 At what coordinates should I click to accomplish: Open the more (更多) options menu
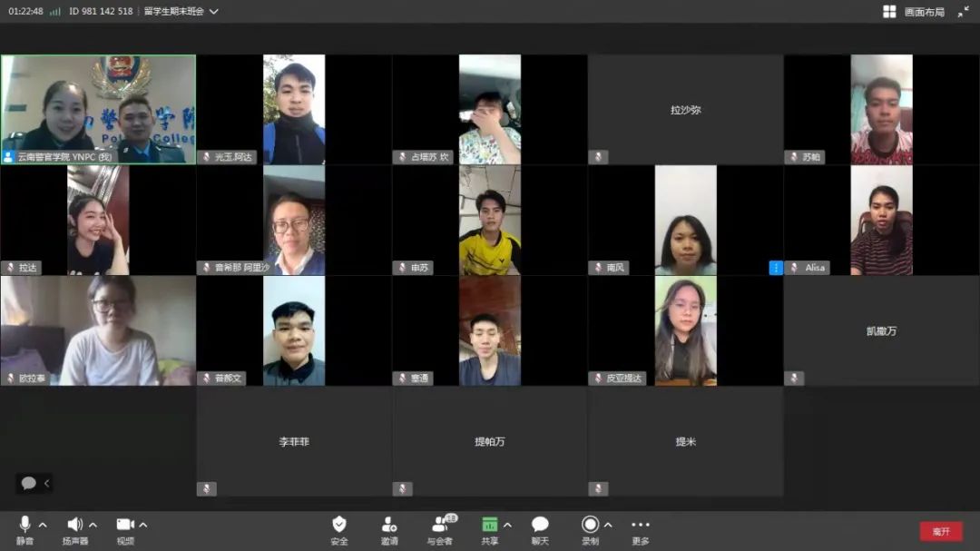point(641,525)
